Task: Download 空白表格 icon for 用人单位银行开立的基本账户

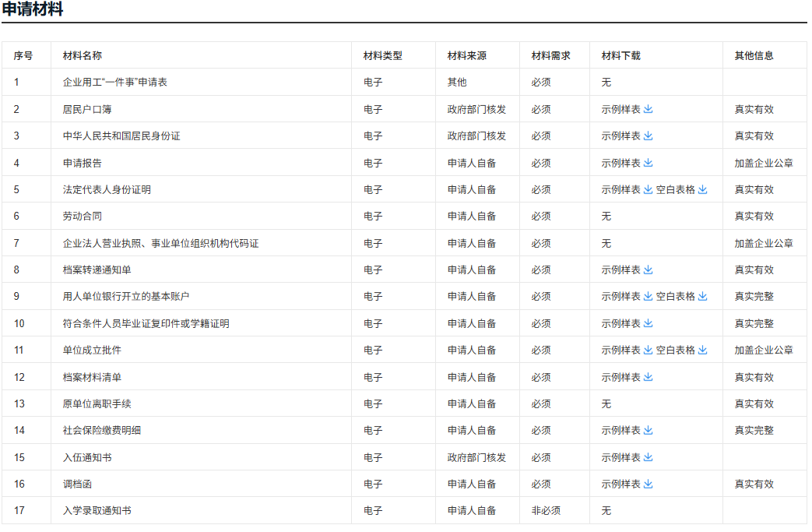Action: point(702,296)
